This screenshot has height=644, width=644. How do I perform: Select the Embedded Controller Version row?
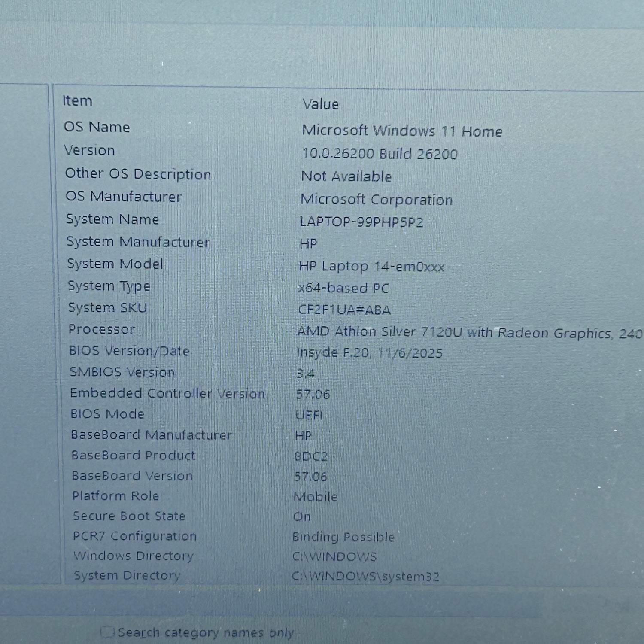pyautogui.click(x=167, y=393)
